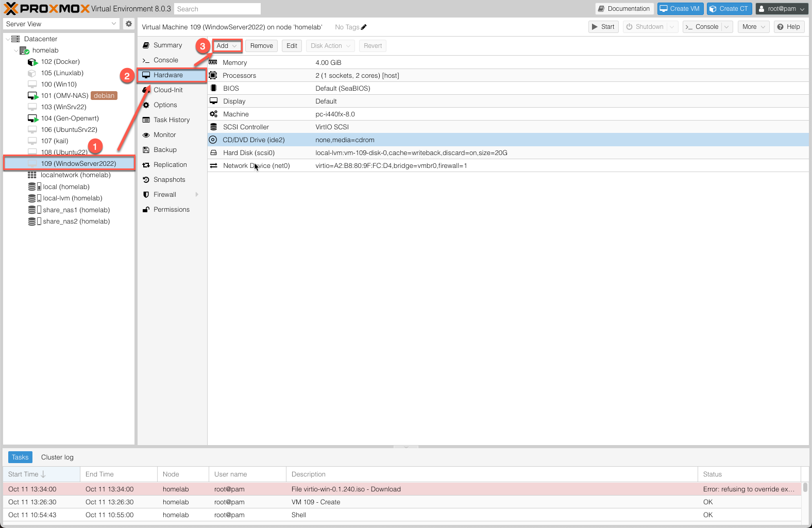Image resolution: width=812 pixels, height=528 pixels.
Task: Click the edit tags pencil icon
Action: click(364, 27)
